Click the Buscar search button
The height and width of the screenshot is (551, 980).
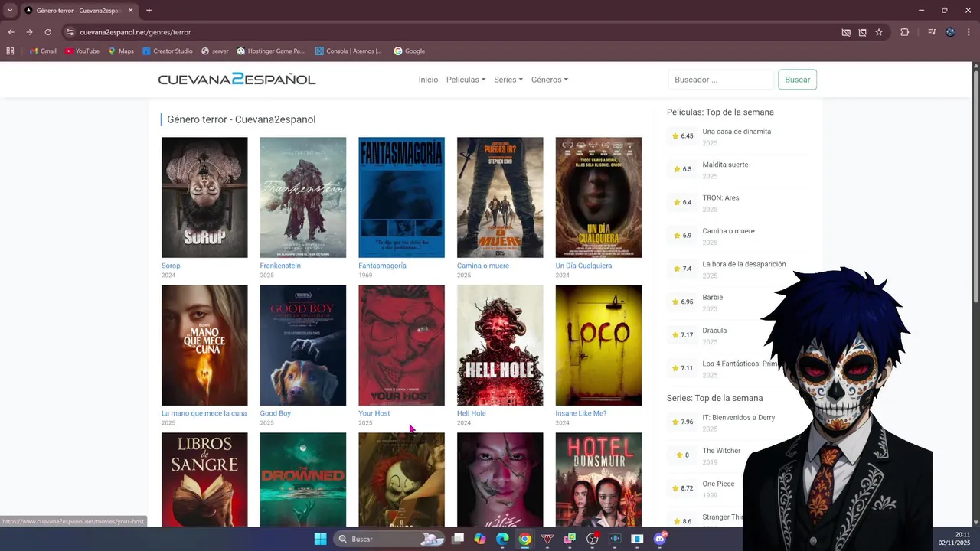797,80
